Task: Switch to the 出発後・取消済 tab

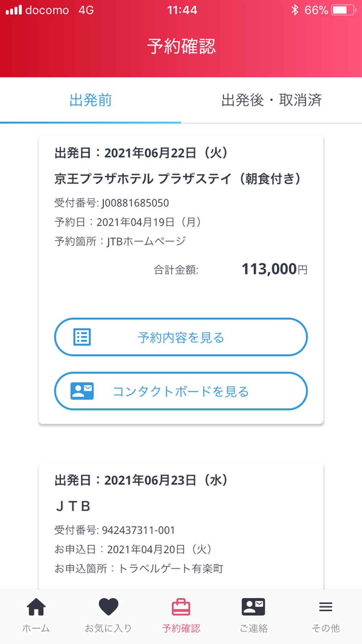Action: click(271, 100)
